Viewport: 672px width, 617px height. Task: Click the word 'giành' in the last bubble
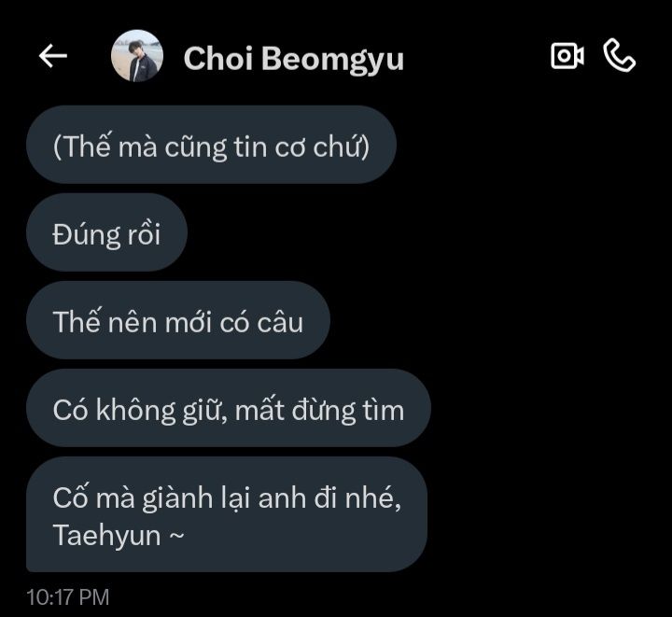(x=178, y=499)
